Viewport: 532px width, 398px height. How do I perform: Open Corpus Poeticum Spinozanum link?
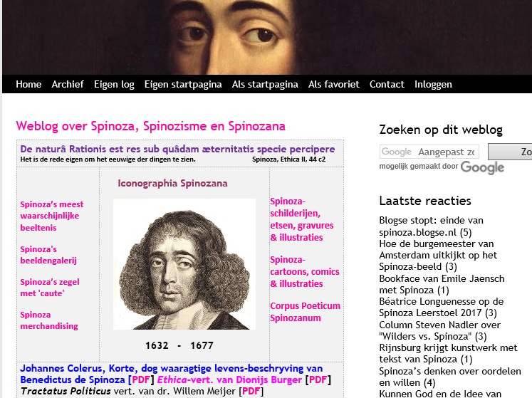pos(305,312)
